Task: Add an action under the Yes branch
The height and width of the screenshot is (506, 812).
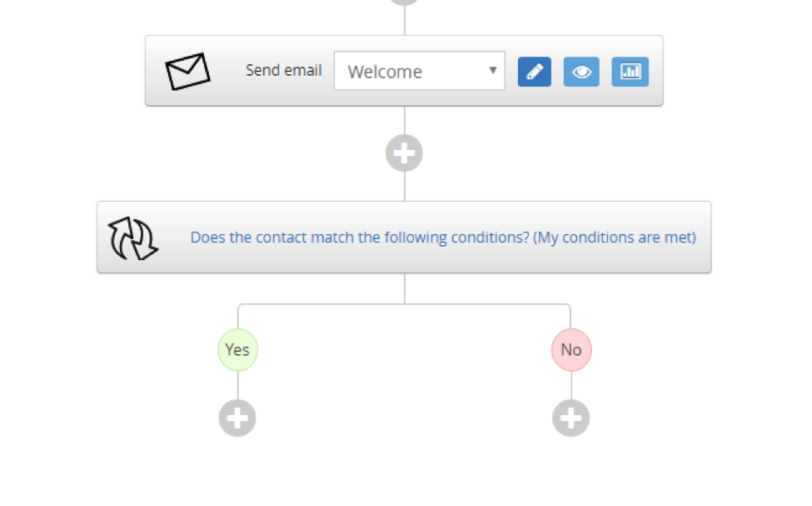Action: pos(237,418)
